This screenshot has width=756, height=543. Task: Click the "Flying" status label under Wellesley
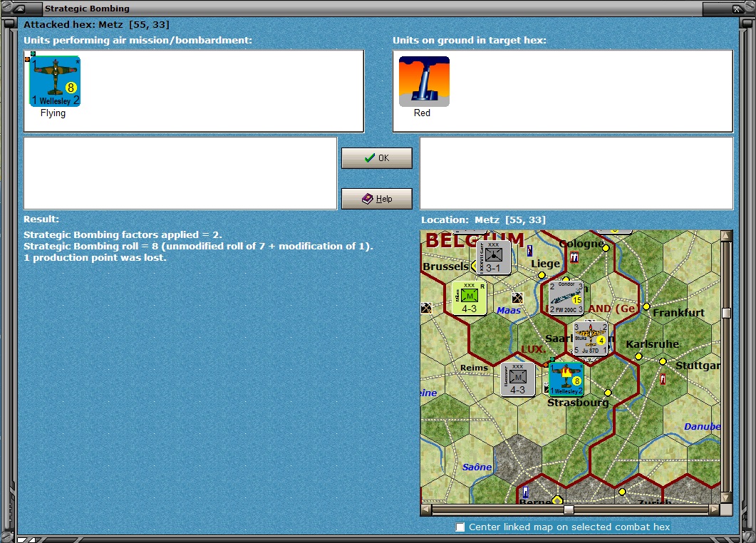[53, 113]
